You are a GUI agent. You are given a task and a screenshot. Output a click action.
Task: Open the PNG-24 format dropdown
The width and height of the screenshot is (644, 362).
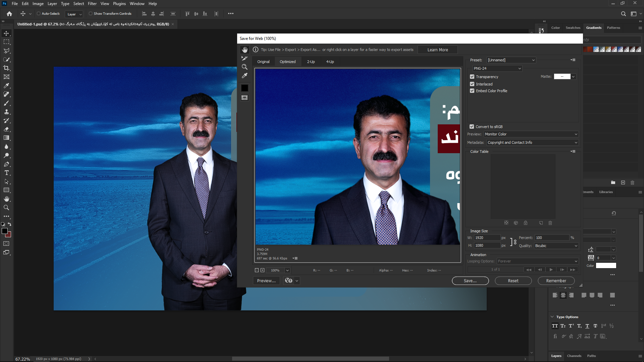[497, 68]
